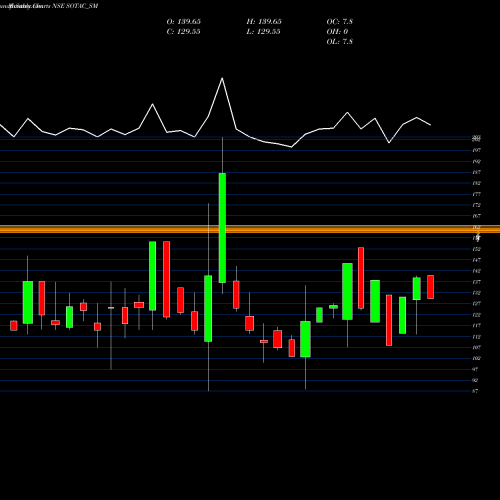The width and height of the screenshot is (500, 500).
Task: Click the 'OH: 0' reading
Action: click(x=337, y=32)
